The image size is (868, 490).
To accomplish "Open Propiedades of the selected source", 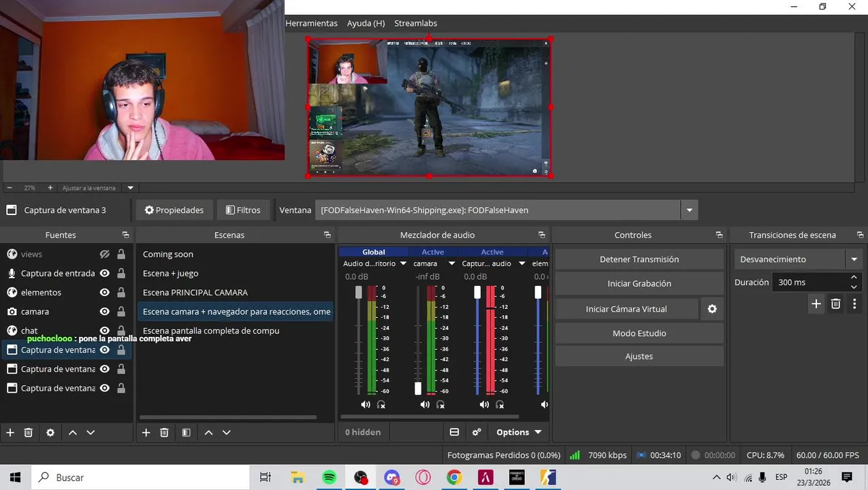I will coord(174,210).
